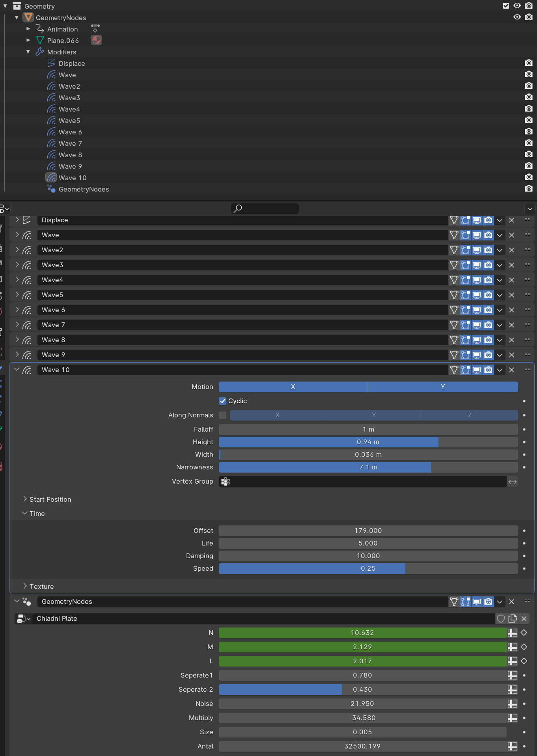
Task: Click the Multiply value field
Action: coord(363,718)
